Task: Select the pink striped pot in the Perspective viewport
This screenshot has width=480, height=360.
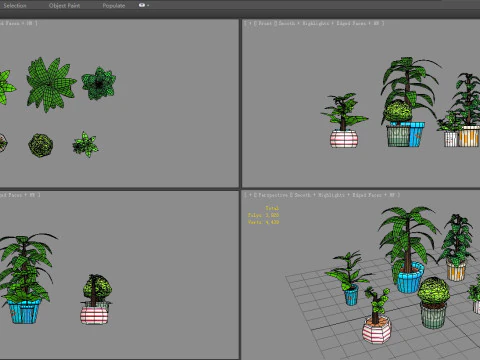Action: click(x=377, y=330)
